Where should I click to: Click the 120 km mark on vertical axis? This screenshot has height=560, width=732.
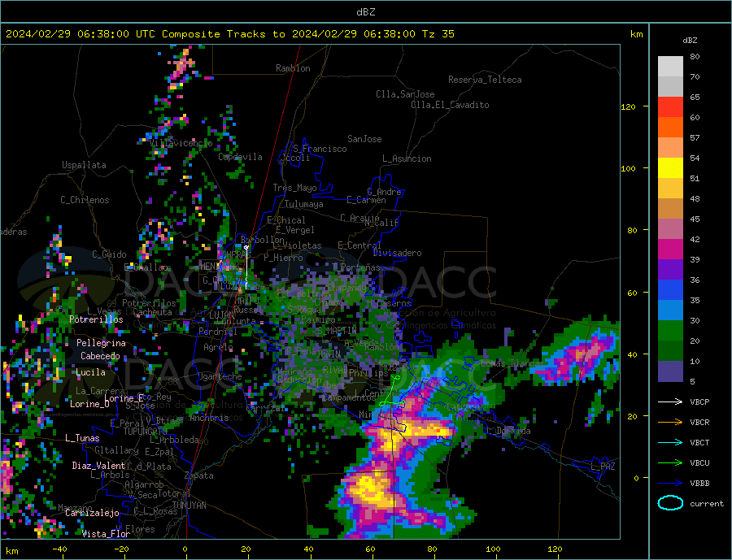[629, 106]
